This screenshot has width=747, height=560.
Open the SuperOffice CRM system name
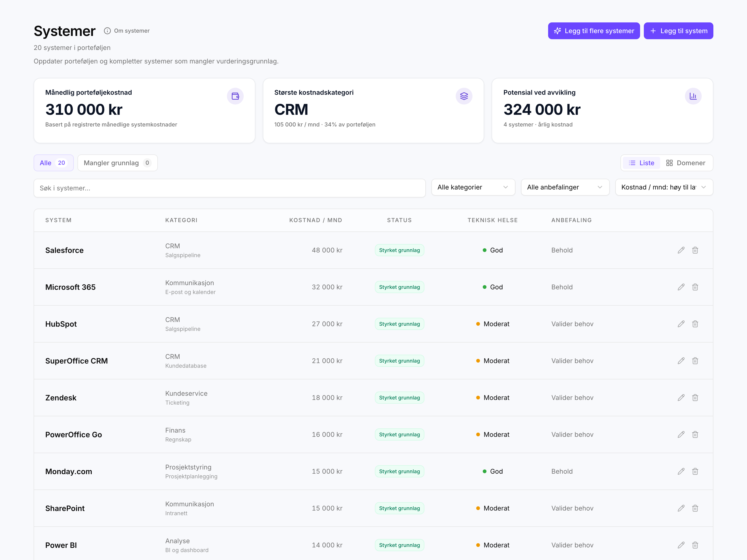click(77, 360)
